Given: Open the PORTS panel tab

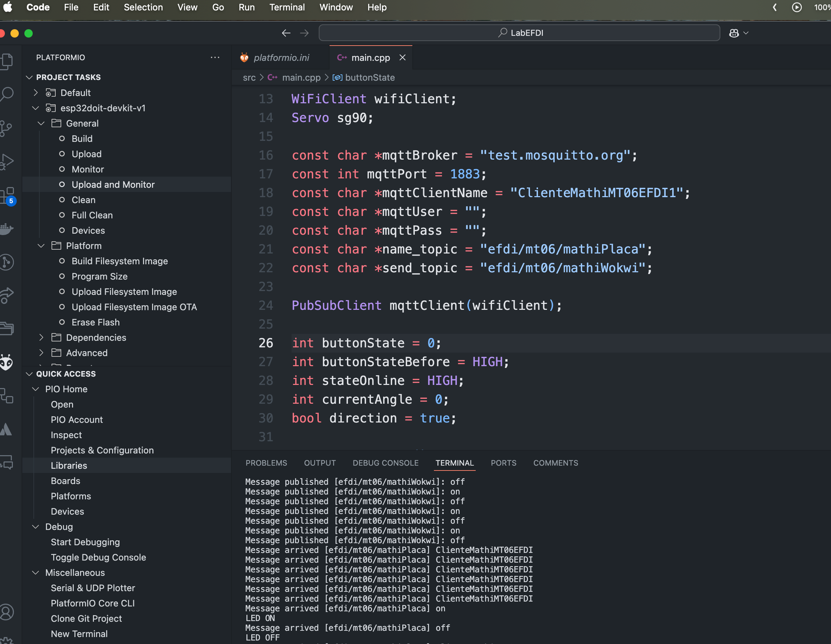Looking at the screenshot, I should tap(504, 463).
